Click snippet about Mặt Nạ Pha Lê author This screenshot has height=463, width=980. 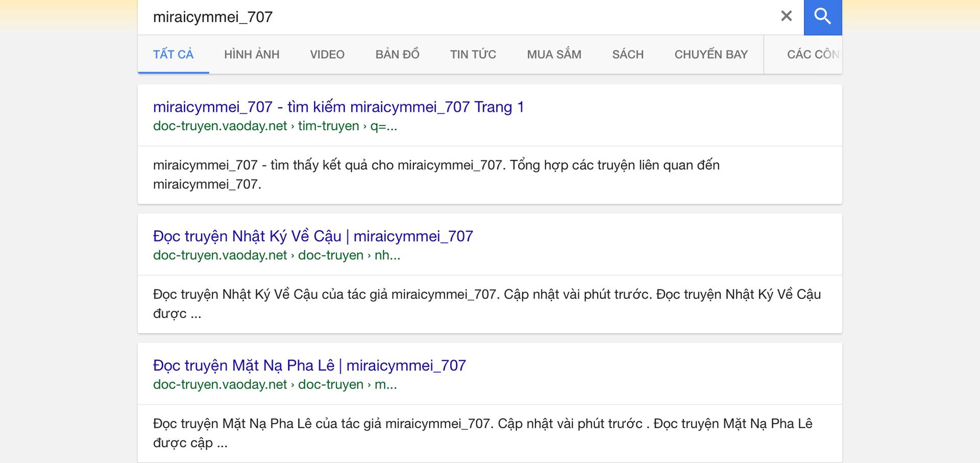coord(483,433)
